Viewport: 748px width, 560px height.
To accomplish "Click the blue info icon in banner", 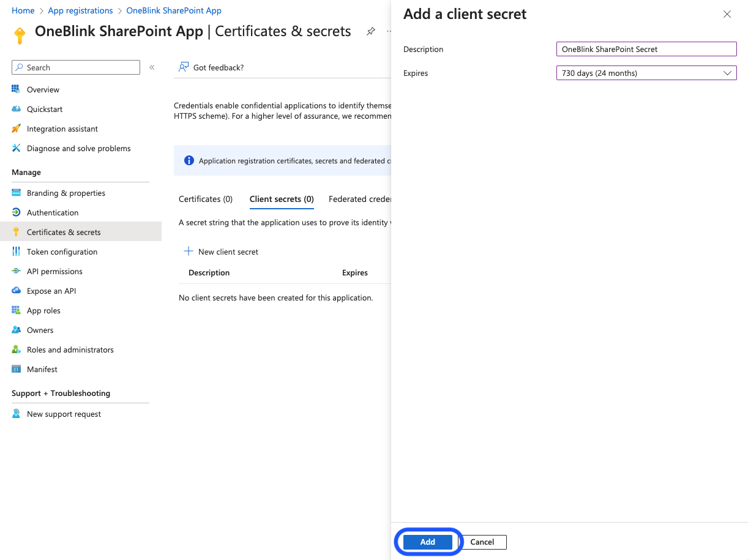I will click(x=189, y=160).
